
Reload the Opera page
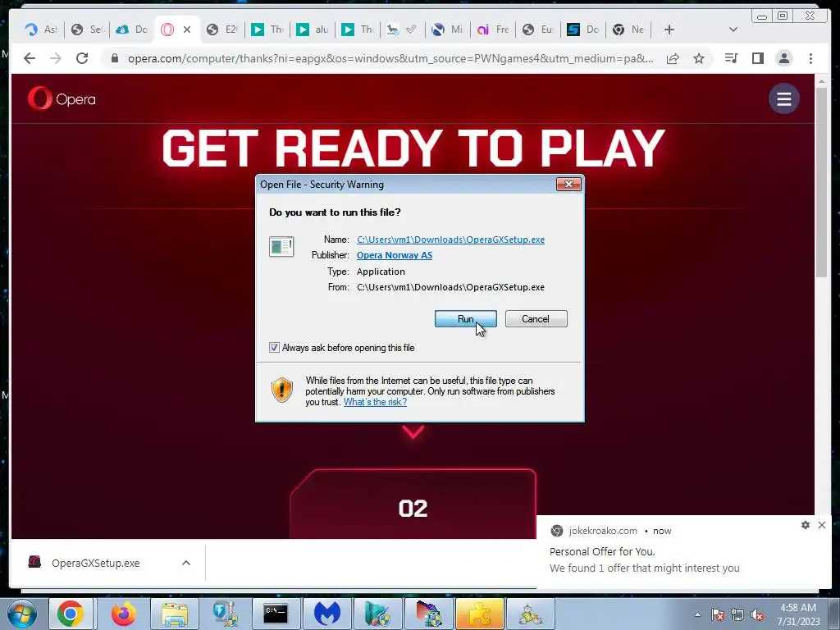(82, 58)
